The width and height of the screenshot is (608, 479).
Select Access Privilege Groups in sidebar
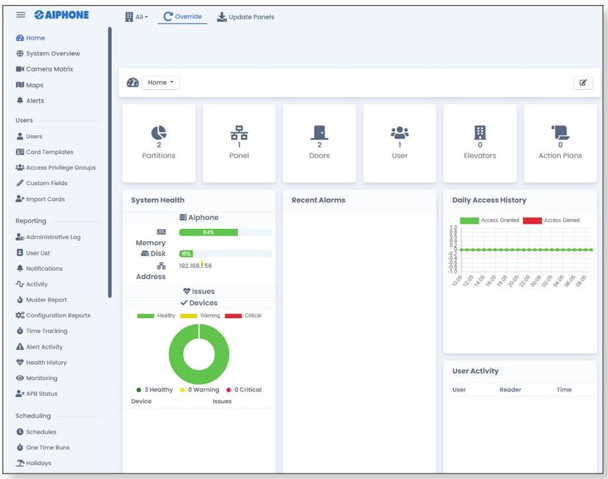tap(60, 168)
